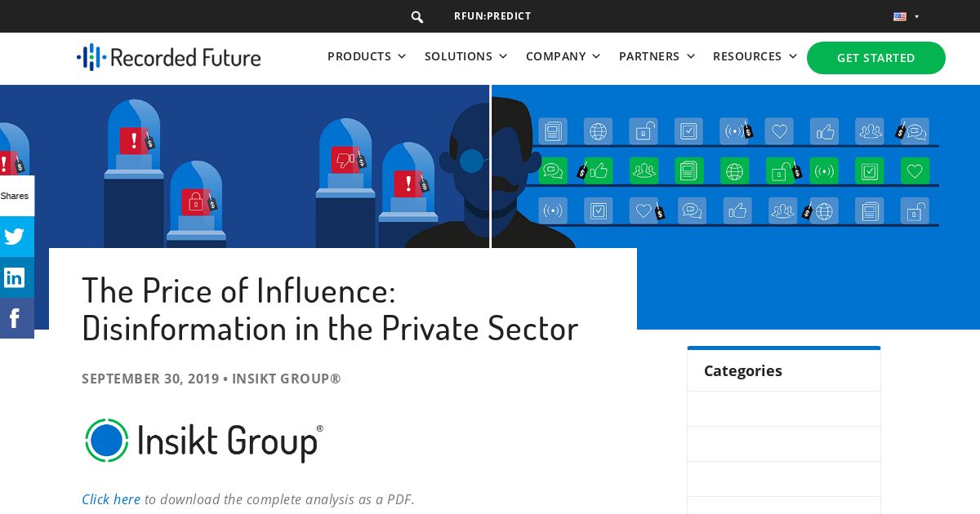Screen dimensions: 980x514
Task: Follow the 'Click here' PDF download link
Action: pos(111,499)
